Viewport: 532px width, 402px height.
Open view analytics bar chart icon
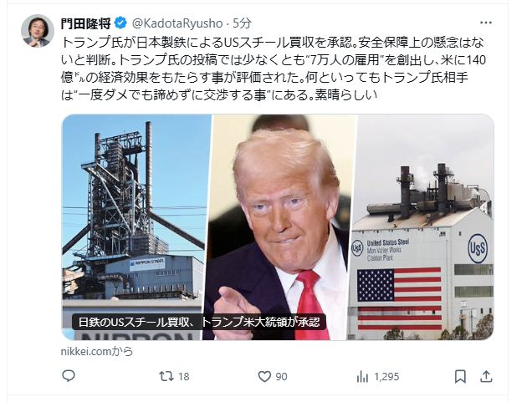tap(362, 377)
